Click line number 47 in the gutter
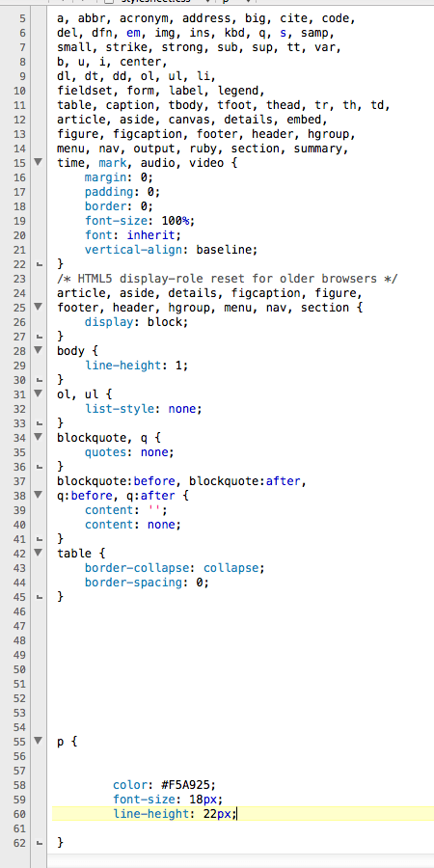This screenshot has width=434, height=868. click(19, 626)
